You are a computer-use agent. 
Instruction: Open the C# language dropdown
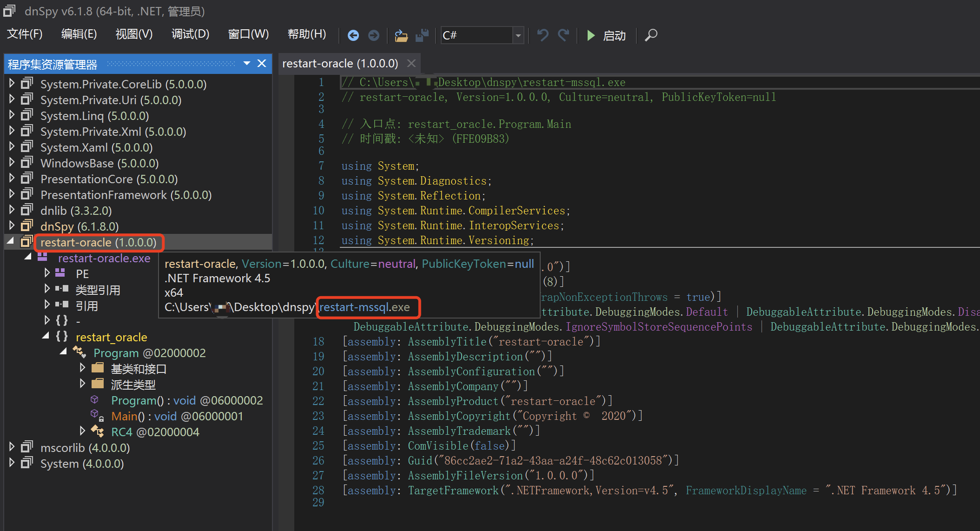pyautogui.click(x=518, y=35)
